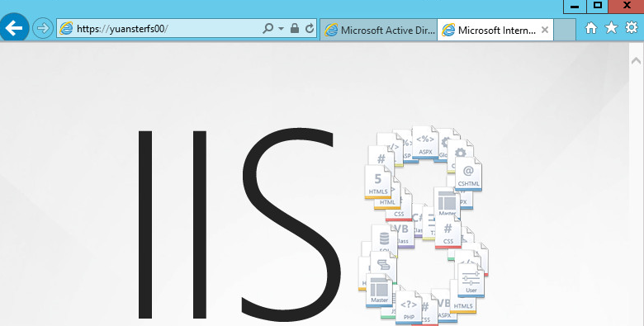Open Favorites with the star icon
Screen dimensions: 644x326
(611, 27)
